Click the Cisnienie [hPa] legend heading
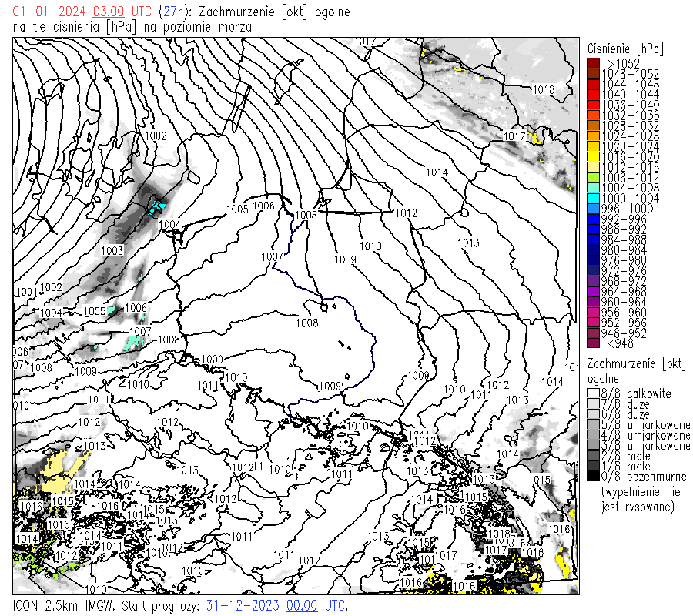 click(x=625, y=49)
